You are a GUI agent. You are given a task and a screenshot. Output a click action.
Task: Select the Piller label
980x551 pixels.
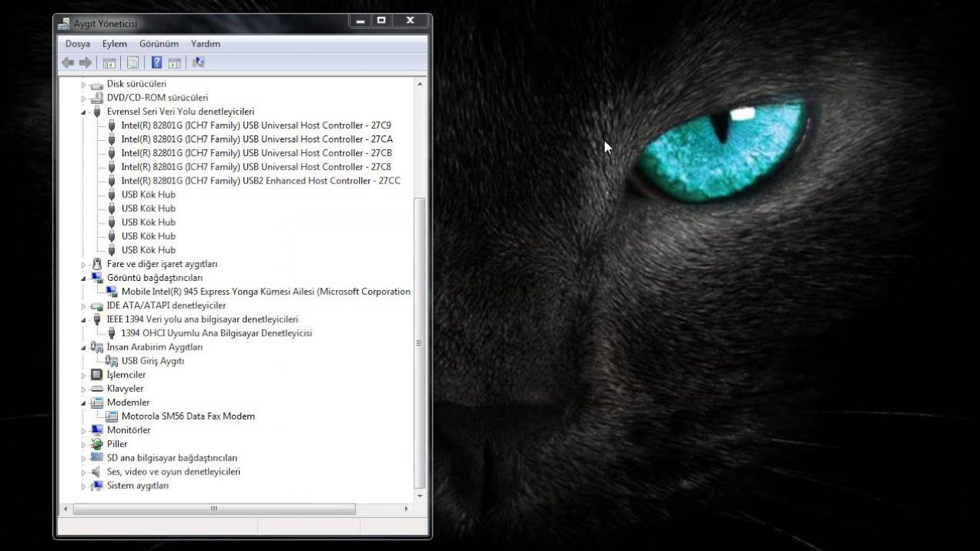pyautogui.click(x=117, y=444)
